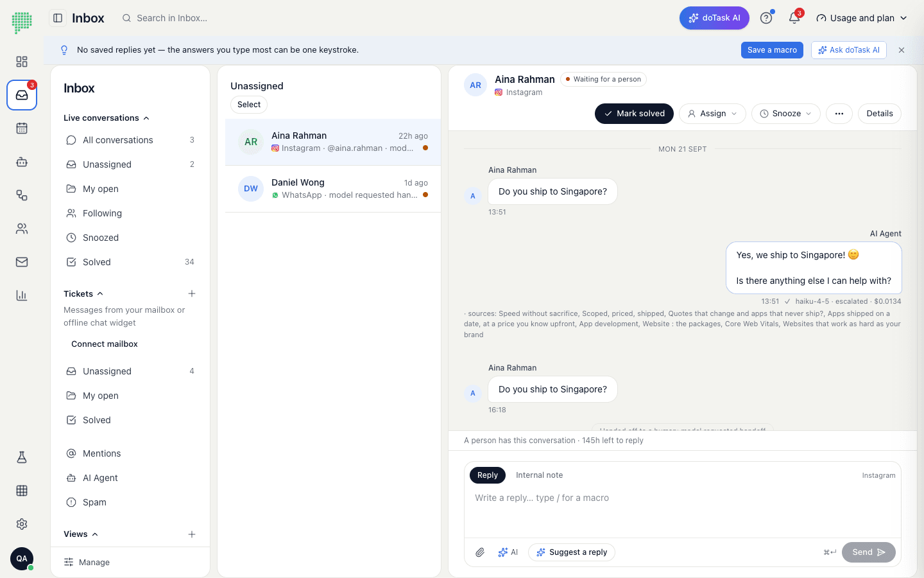This screenshot has height=578, width=924.
Task: Click the Select button under Unassigned
Action: pos(249,105)
